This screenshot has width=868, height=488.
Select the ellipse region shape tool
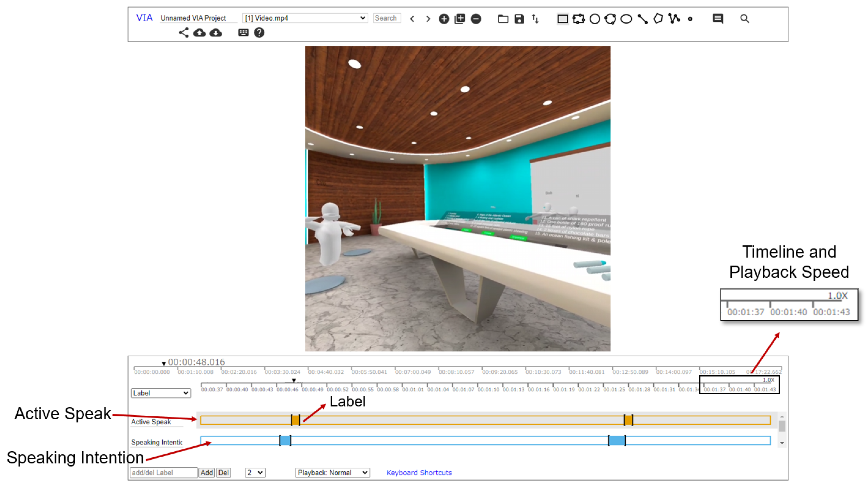click(626, 19)
